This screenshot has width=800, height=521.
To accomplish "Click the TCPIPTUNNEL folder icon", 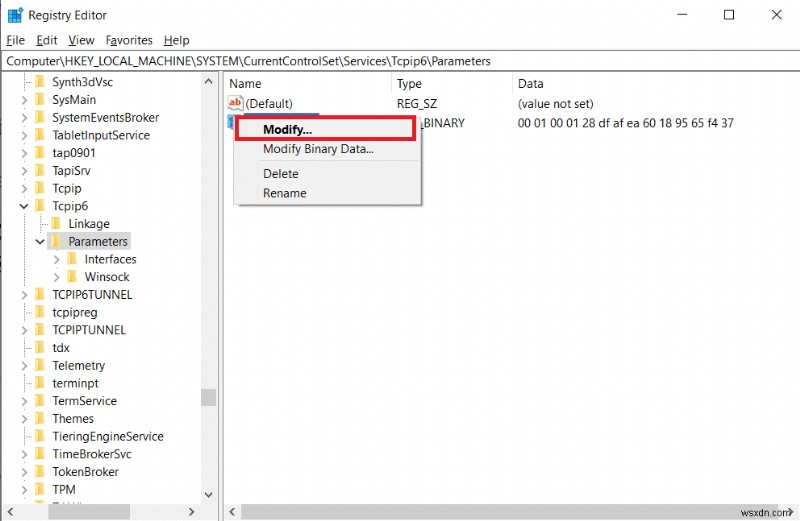I will (40, 330).
